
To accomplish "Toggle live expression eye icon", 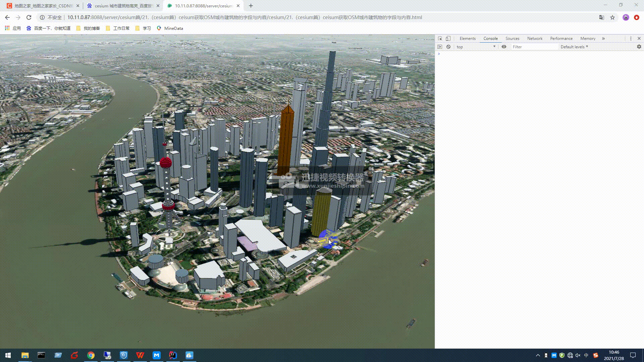I will click(504, 47).
